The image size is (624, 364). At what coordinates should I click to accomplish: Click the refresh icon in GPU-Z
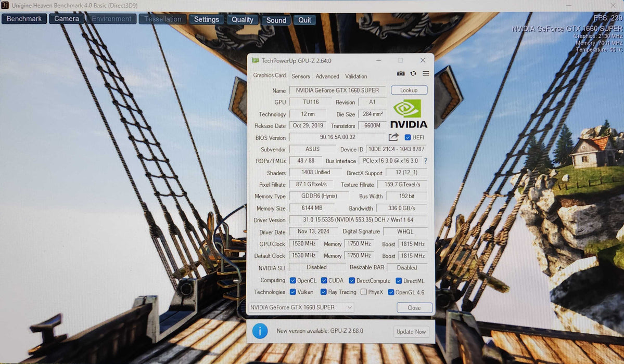pos(413,74)
